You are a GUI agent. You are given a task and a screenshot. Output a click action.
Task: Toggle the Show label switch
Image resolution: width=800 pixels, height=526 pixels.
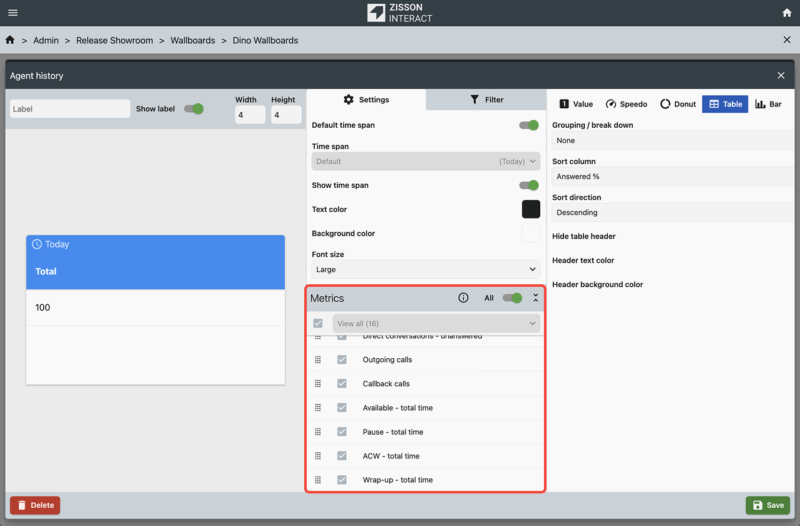194,108
